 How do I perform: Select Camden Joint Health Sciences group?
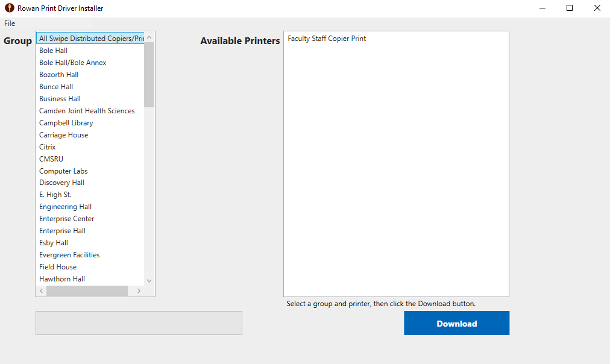[x=87, y=111]
